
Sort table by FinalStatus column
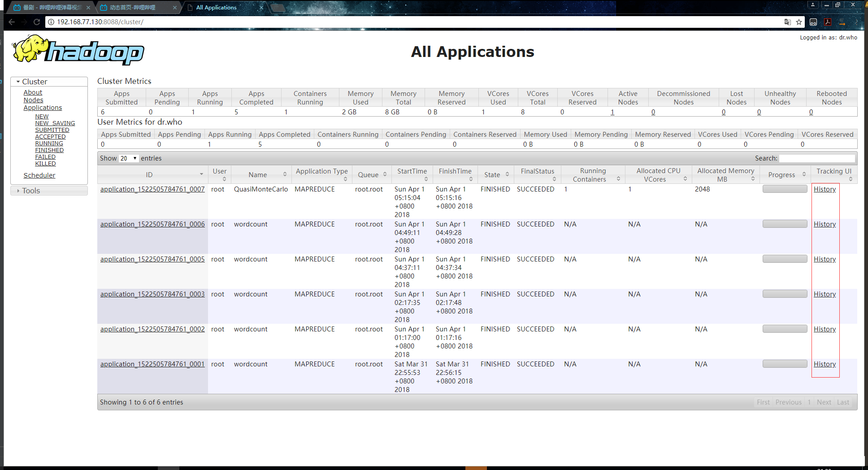click(554, 179)
